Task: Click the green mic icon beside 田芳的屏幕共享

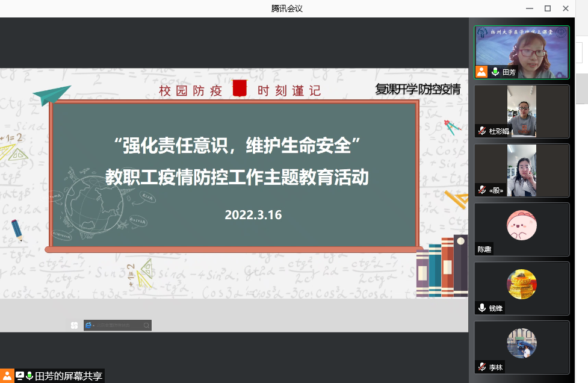Action: point(29,376)
